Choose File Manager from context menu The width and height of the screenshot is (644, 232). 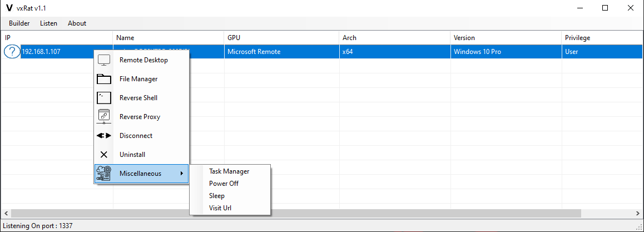click(142, 79)
